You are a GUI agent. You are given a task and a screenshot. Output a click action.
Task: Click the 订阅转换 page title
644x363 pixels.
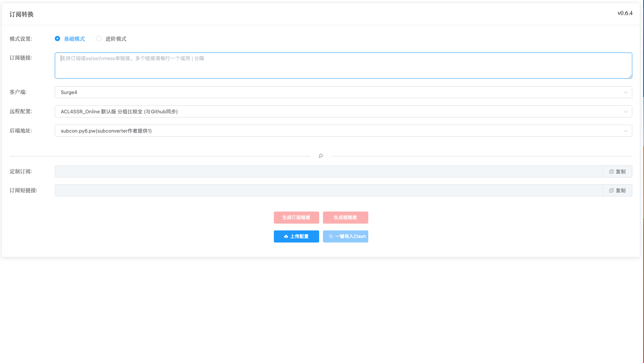(22, 14)
